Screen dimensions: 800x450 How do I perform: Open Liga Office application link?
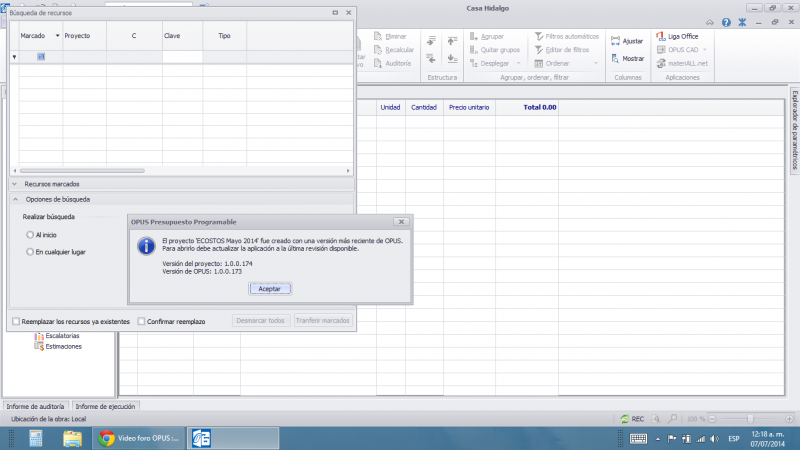(660, 36)
